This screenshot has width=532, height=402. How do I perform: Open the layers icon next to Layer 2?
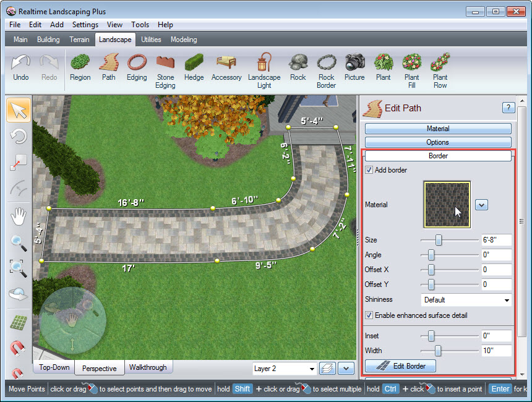[x=327, y=369]
